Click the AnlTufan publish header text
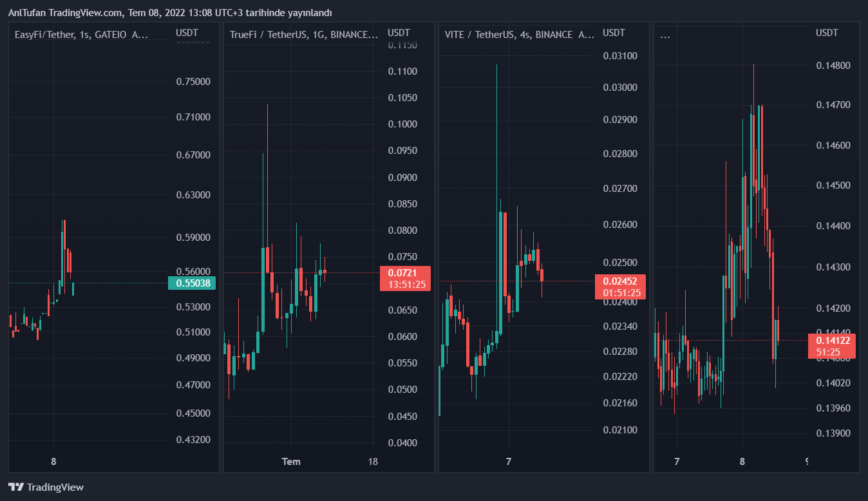This screenshot has width=868, height=501. 170,13
